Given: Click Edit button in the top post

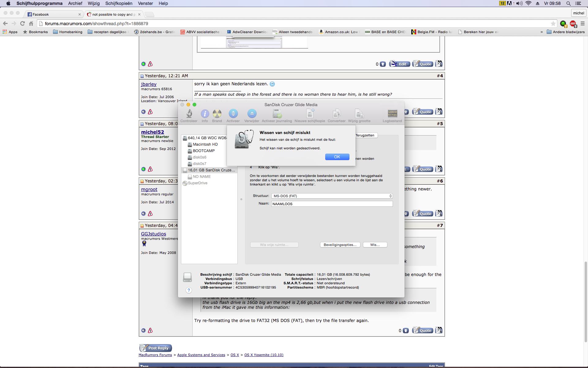Looking at the screenshot, I should click(400, 64).
